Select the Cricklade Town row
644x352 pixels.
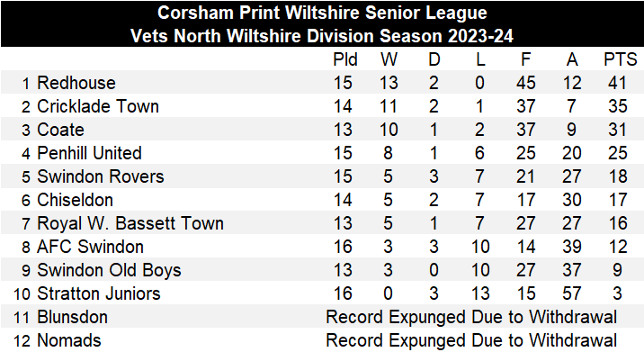[x=322, y=106]
